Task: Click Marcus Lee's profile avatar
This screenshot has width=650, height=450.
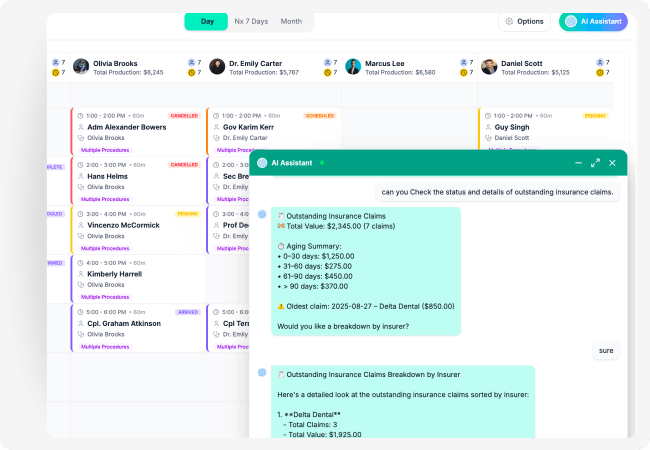Action: pyautogui.click(x=353, y=66)
